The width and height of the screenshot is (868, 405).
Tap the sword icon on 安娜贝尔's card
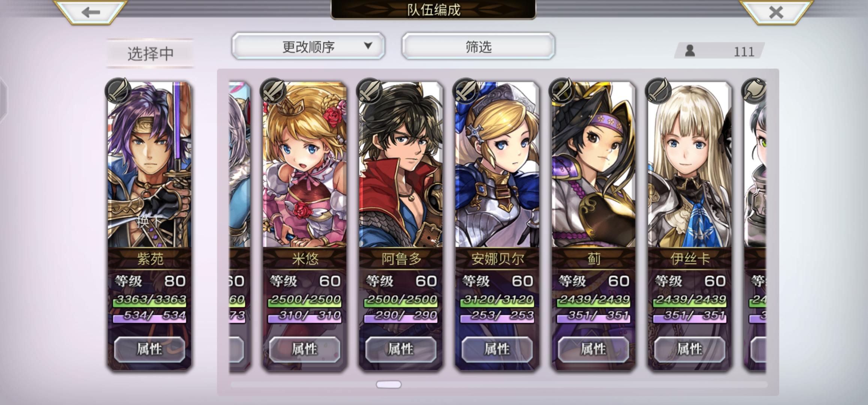coord(465,90)
